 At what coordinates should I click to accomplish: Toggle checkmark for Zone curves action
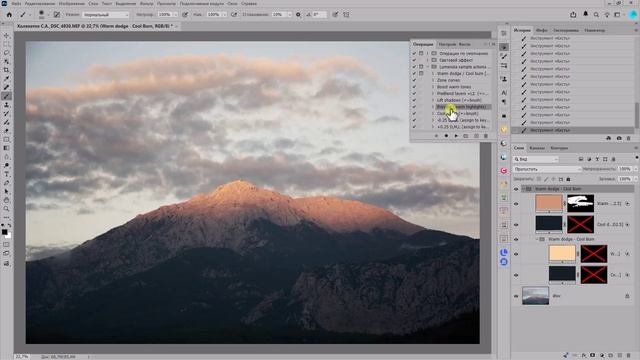pyautogui.click(x=414, y=80)
